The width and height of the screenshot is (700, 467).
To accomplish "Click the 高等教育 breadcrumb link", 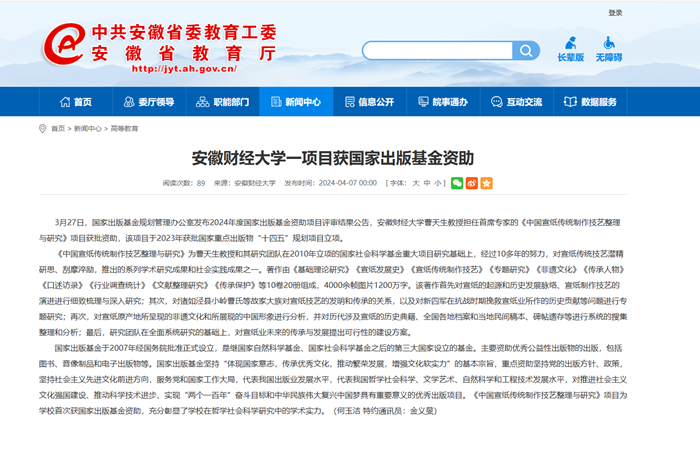I will pyautogui.click(x=124, y=129).
